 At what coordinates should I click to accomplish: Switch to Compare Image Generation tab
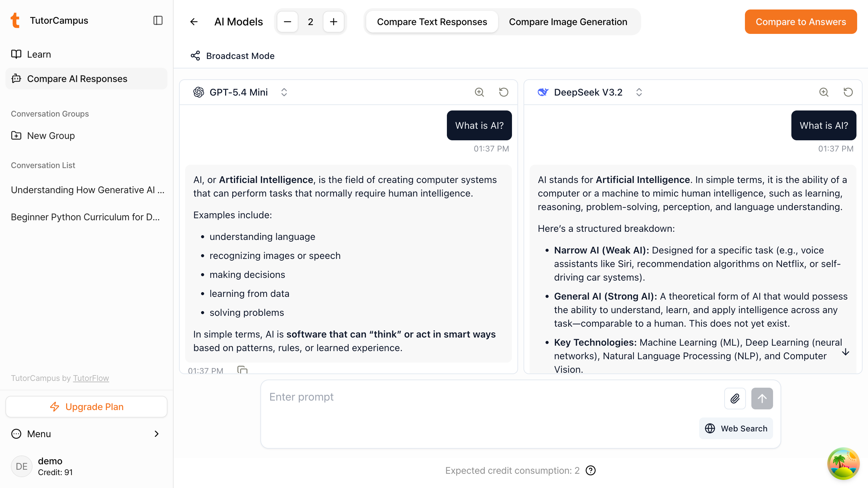568,22
